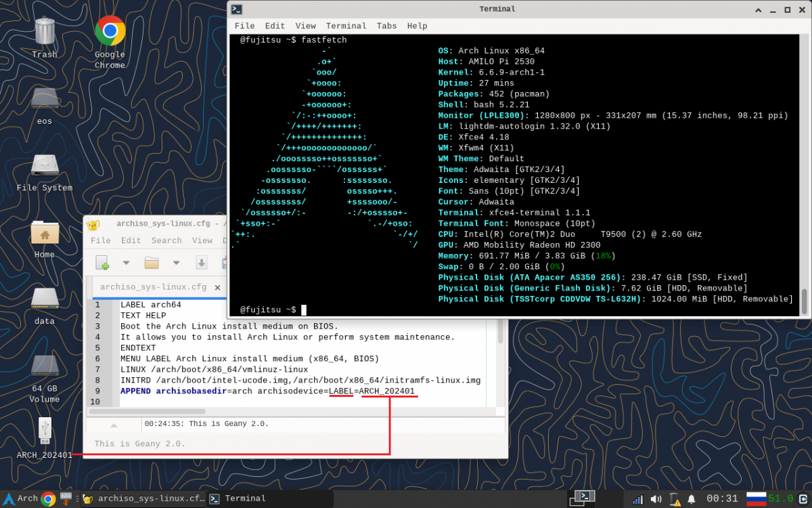This screenshot has width=812, height=508.
Task: Click the Terminal window title icon
Action: [x=237, y=9]
